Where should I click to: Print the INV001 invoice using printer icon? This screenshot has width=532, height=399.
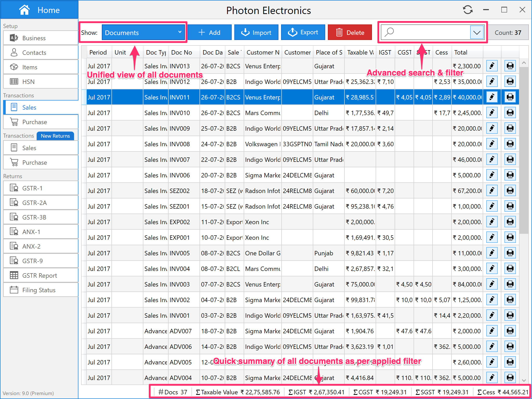(x=510, y=315)
